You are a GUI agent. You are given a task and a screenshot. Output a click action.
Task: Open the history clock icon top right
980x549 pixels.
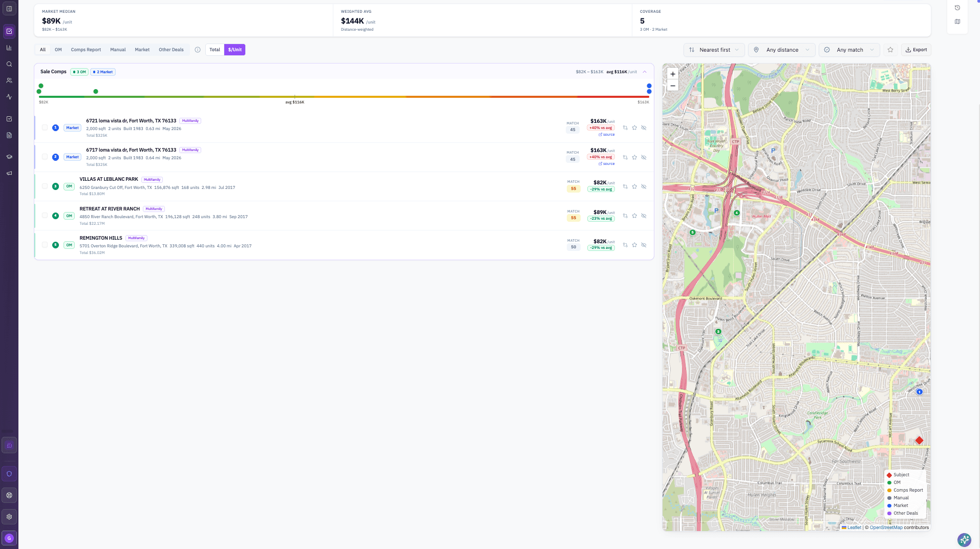(x=957, y=8)
